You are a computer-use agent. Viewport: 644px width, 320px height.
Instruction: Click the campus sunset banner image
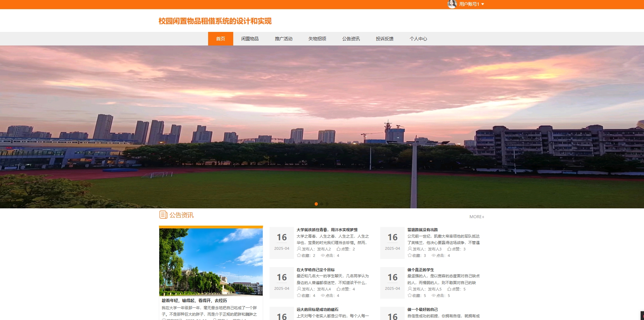[x=322, y=127]
